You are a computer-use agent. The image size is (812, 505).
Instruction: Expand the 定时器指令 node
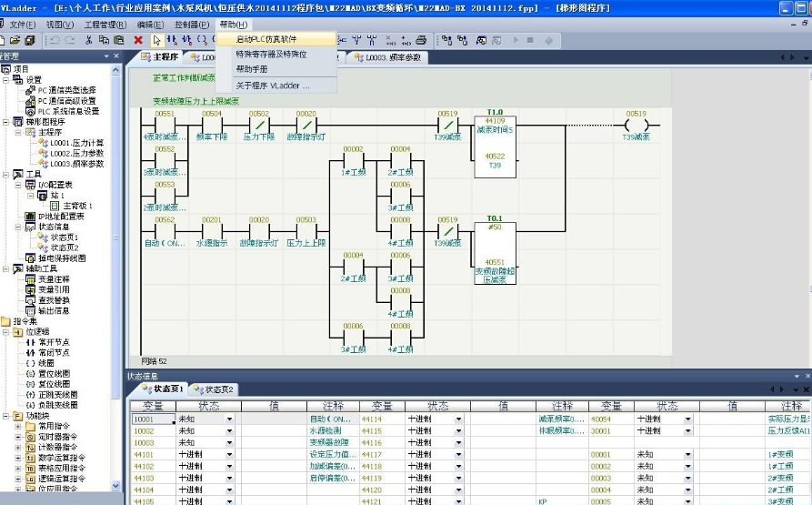[x=18, y=437]
